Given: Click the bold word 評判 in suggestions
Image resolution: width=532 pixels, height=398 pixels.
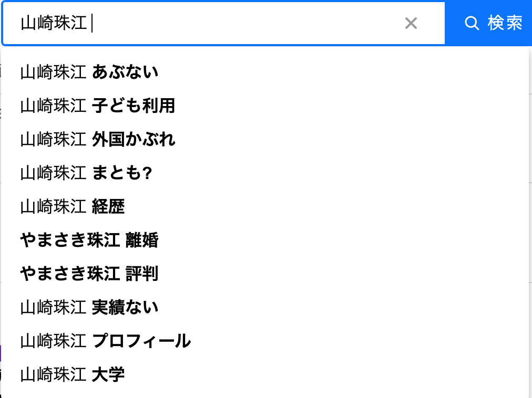Looking at the screenshot, I should 142,274.
